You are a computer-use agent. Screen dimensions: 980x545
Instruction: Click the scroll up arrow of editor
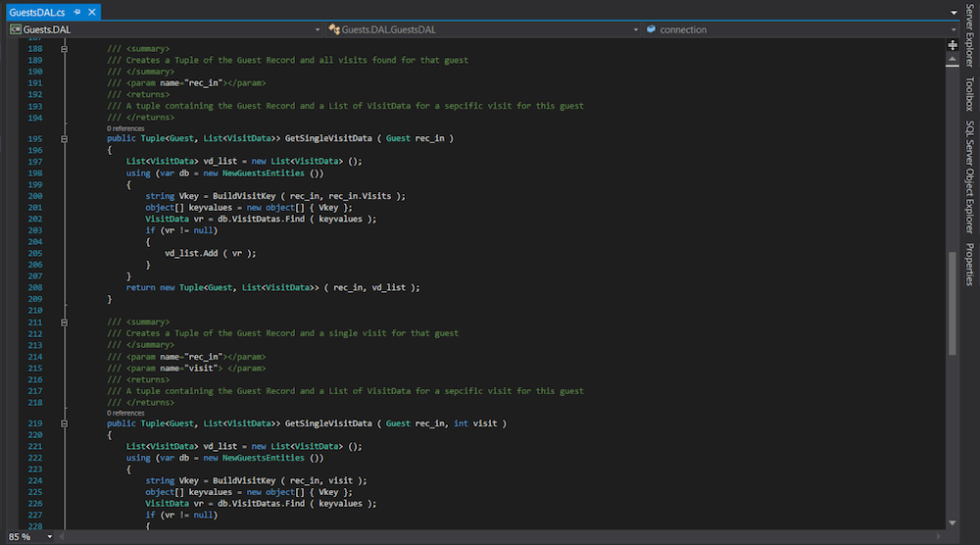click(x=953, y=59)
